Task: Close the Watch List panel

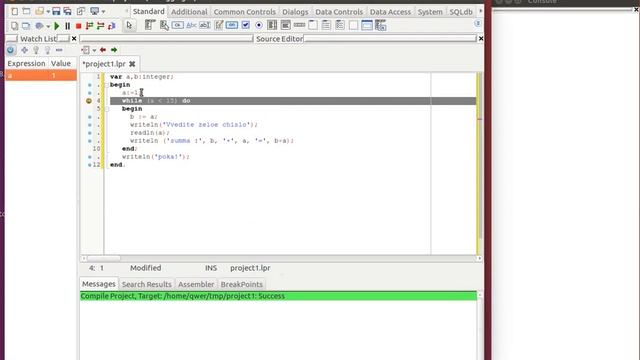Action: click(x=74, y=39)
